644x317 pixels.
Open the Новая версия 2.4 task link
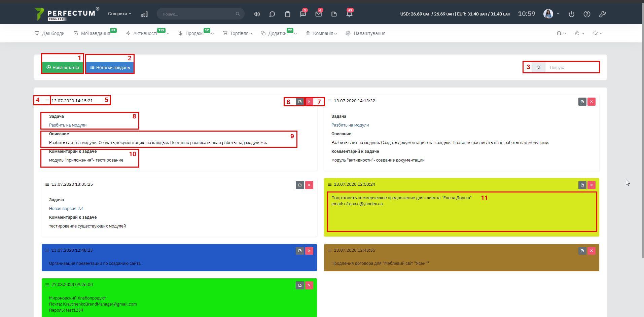pos(66,209)
